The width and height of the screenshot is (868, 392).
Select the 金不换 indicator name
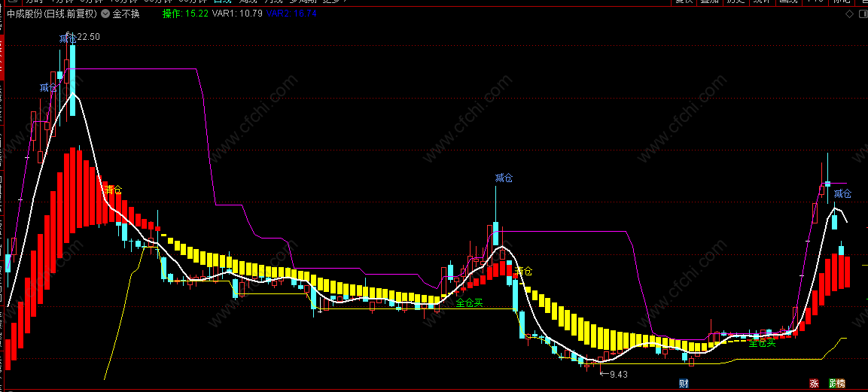[x=126, y=14]
